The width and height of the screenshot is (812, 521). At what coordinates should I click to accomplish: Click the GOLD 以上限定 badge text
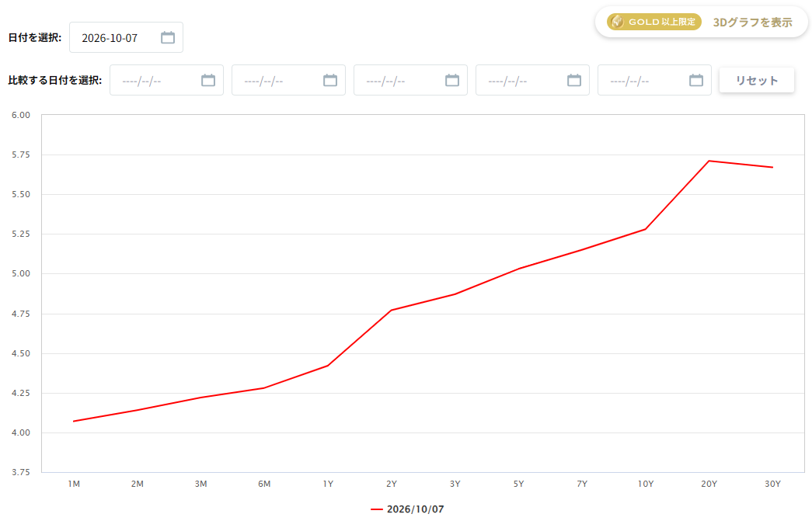(x=662, y=22)
